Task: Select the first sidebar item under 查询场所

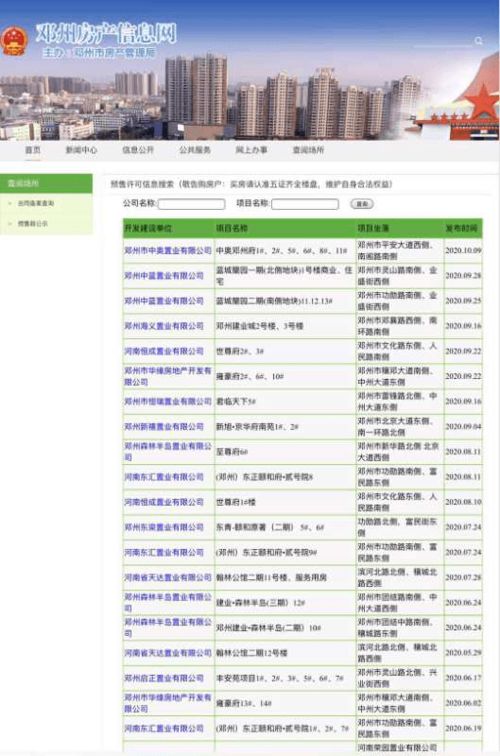Action: pyautogui.click(x=36, y=203)
